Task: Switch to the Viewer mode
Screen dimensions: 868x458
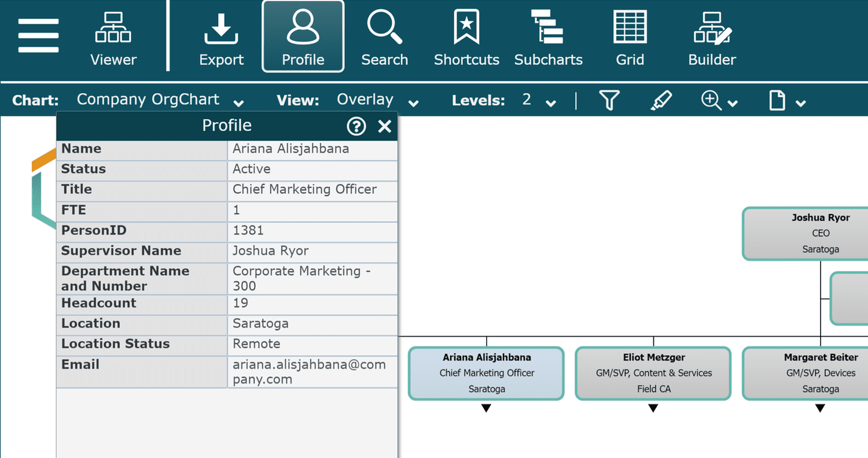Action: click(113, 38)
